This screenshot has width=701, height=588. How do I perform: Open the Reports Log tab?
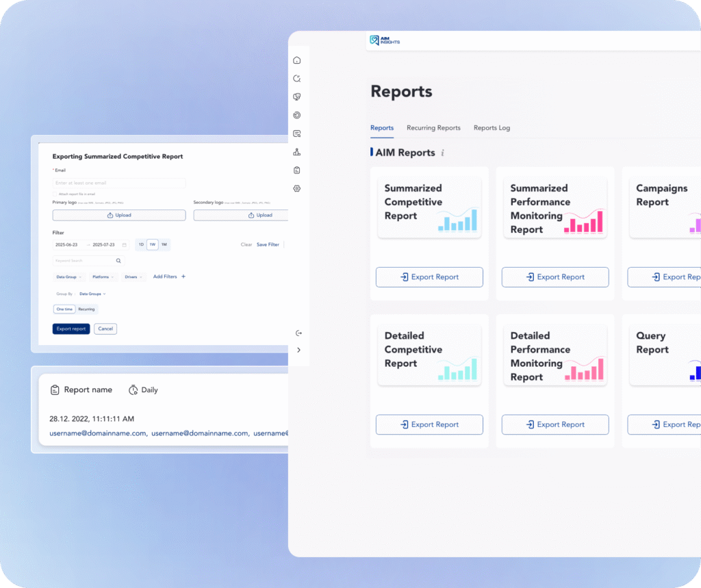[x=492, y=128]
